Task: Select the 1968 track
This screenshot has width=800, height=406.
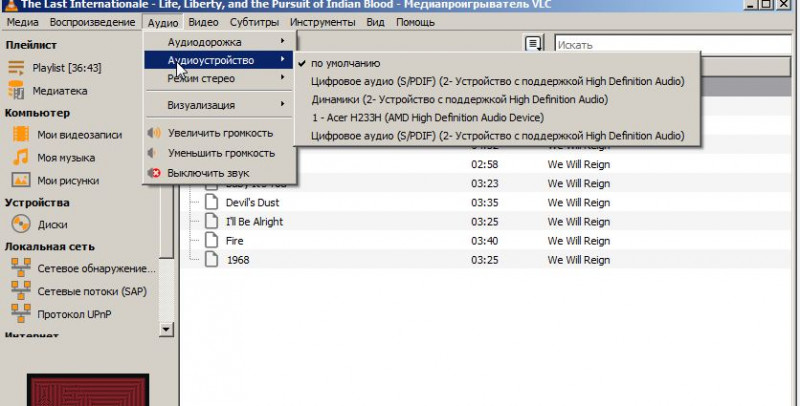Action: point(238,260)
